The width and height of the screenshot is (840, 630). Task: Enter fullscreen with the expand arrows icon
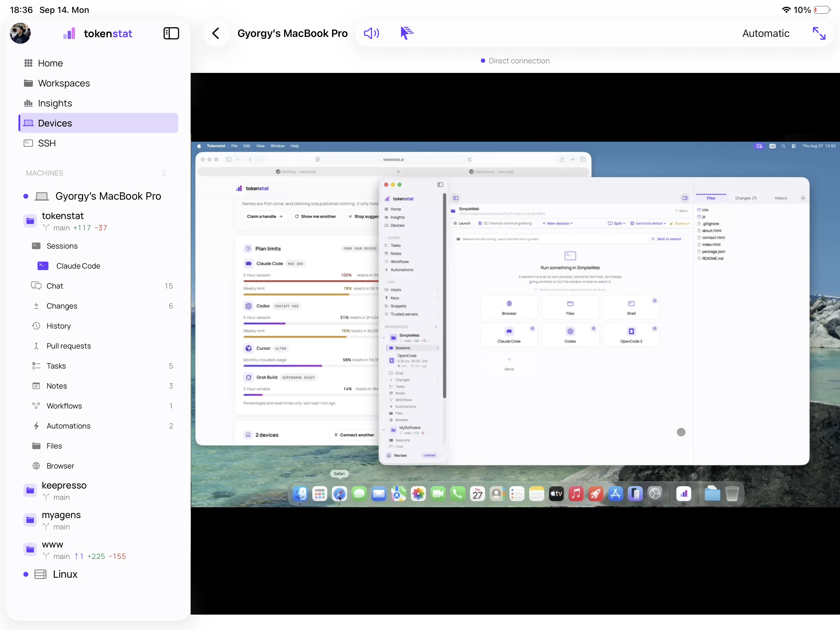click(819, 34)
